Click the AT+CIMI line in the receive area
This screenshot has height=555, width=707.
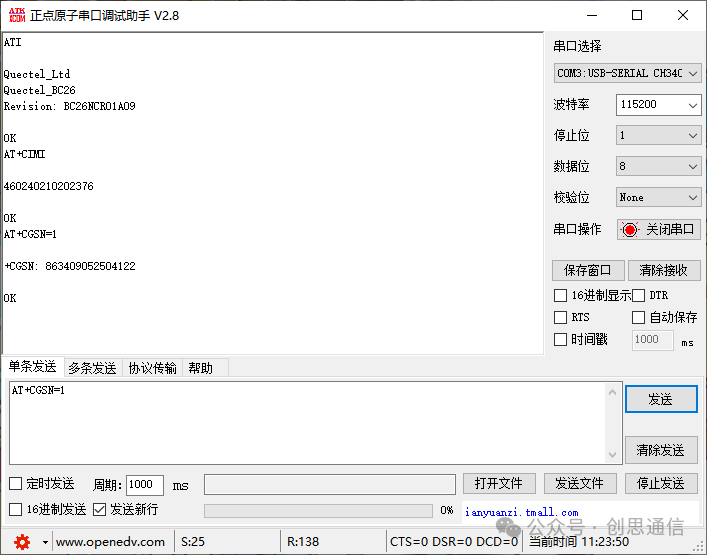click(24, 154)
